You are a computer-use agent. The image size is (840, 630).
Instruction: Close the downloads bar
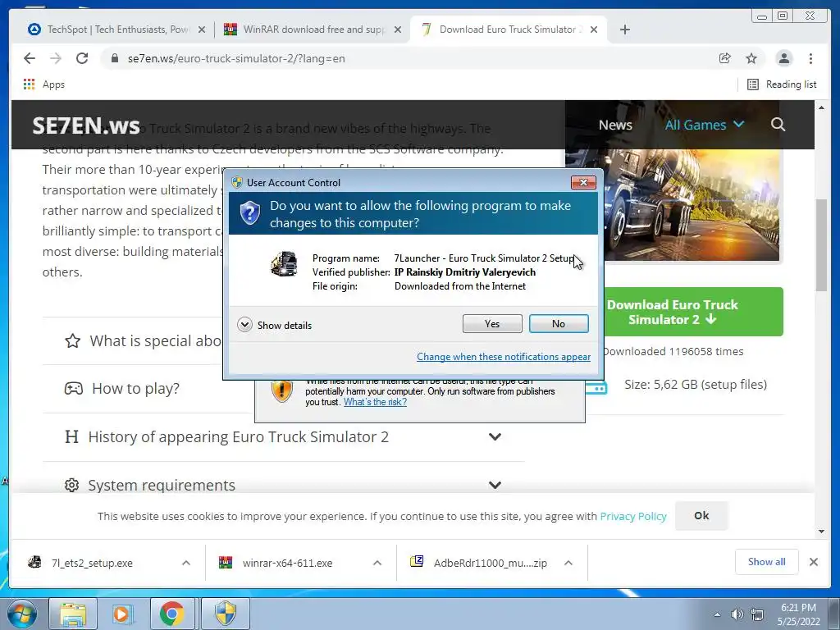coord(813,562)
